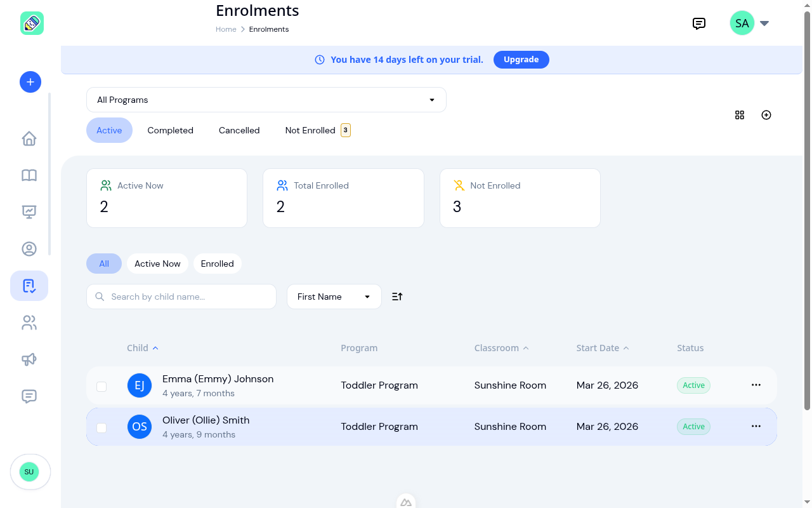The height and width of the screenshot is (508, 812).
Task: Select the Active tab
Action: point(109,130)
